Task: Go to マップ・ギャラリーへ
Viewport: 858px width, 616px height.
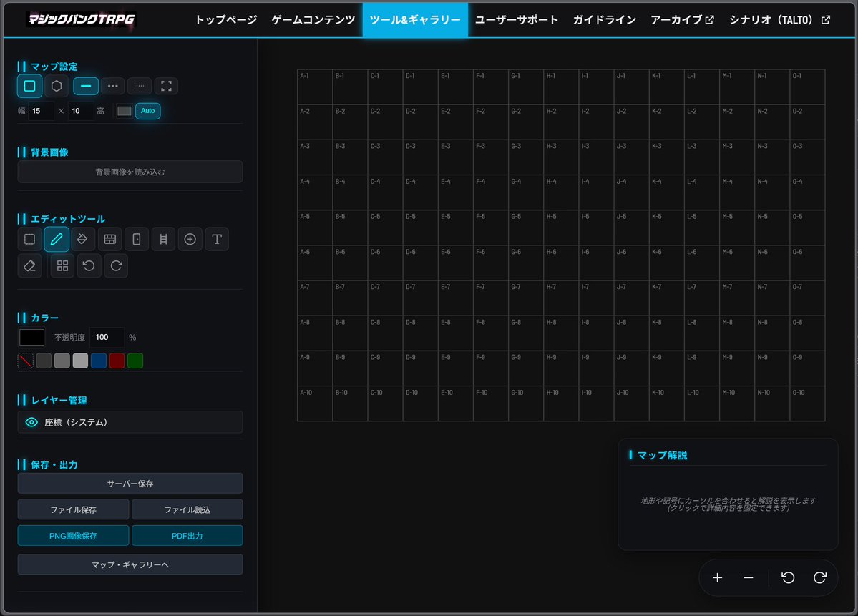Action: [x=130, y=564]
